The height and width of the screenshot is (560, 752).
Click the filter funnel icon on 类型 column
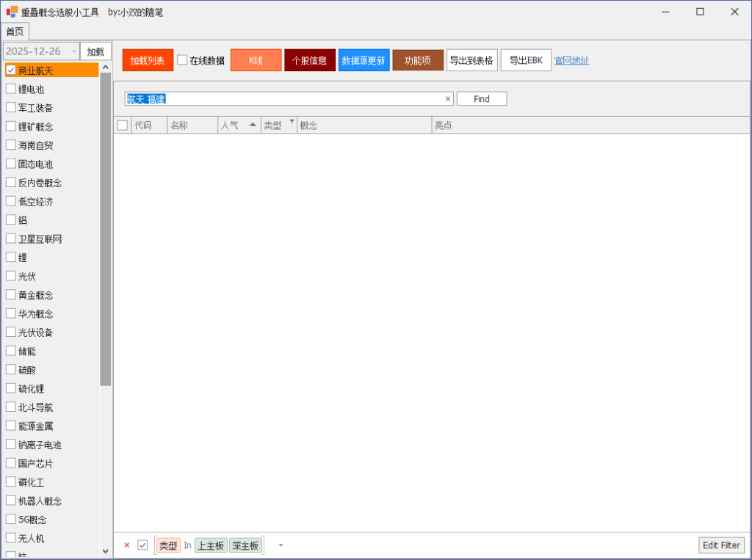pyautogui.click(x=292, y=122)
